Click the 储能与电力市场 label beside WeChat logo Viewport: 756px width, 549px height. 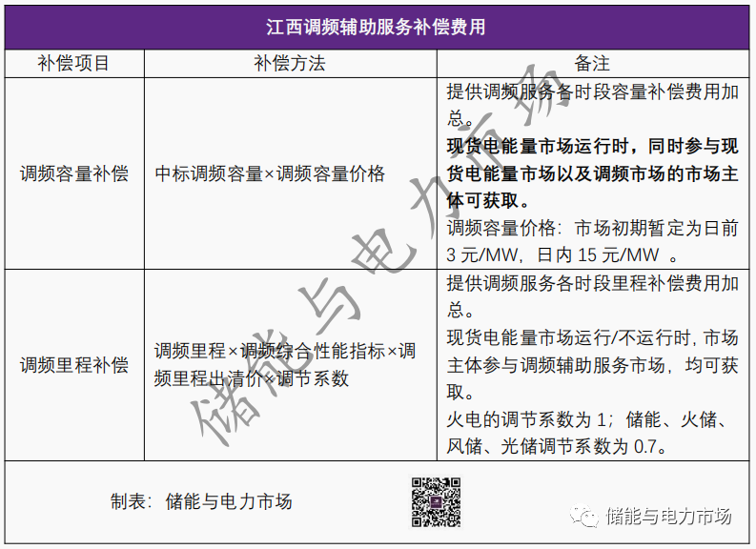pyautogui.click(x=668, y=517)
